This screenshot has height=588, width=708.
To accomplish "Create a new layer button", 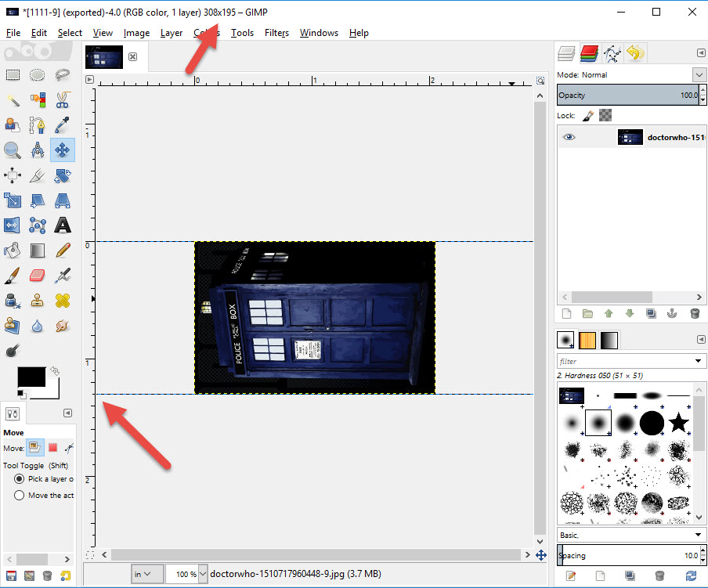I will pyautogui.click(x=567, y=314).
